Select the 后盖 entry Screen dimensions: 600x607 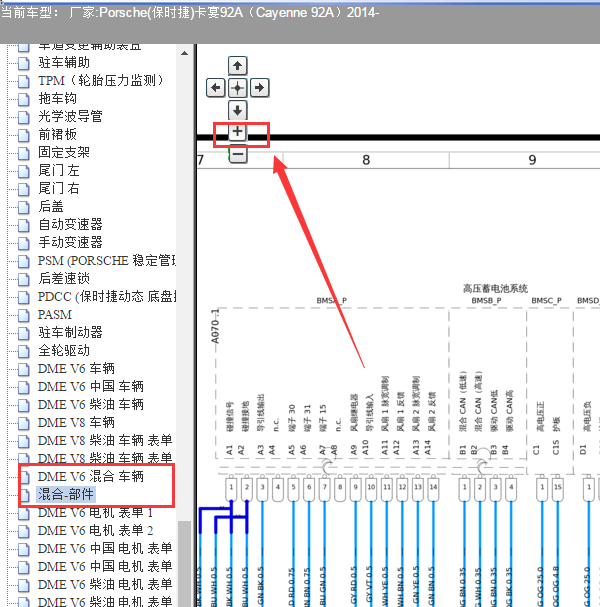pyautogui.click(x=51, y=207)
